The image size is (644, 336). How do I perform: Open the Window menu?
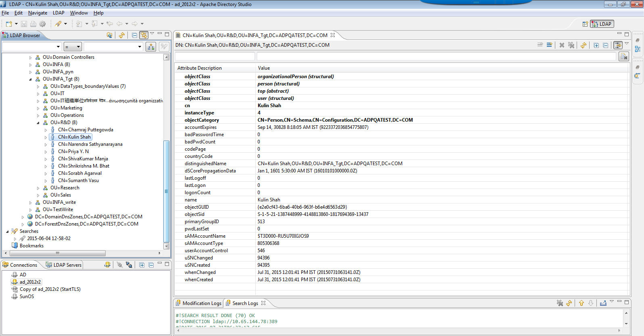click(79, 13)
